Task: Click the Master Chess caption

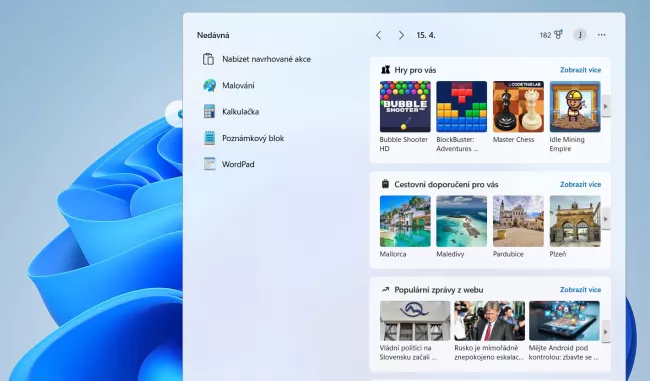Action: point(513,140)
